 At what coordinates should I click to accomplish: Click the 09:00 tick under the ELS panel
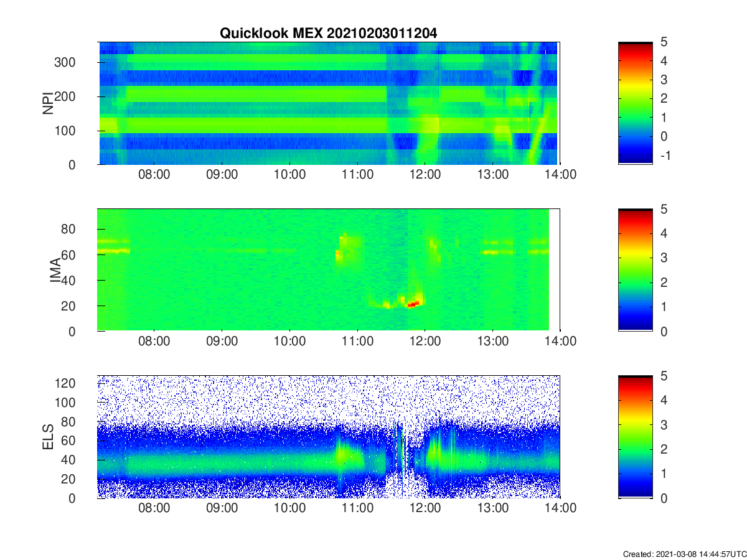pyautogui.click(x=222, y=508)
